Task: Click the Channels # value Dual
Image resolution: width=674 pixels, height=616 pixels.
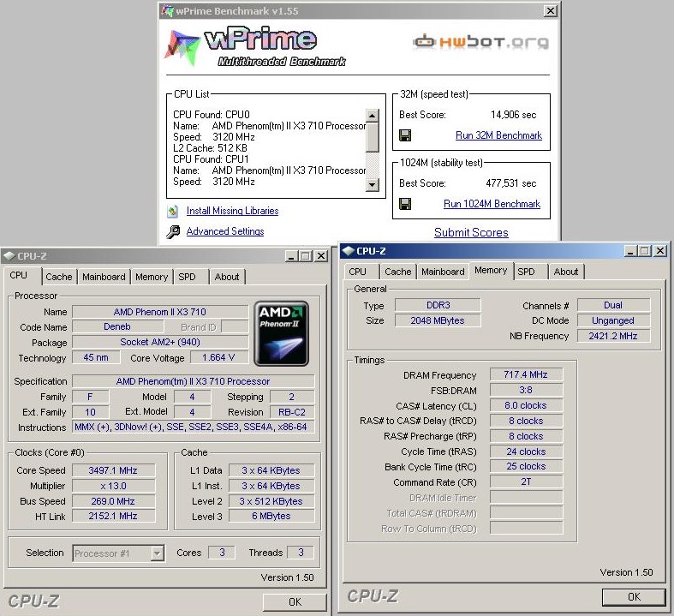Action: pyautogui.click(x=613, y=305)
